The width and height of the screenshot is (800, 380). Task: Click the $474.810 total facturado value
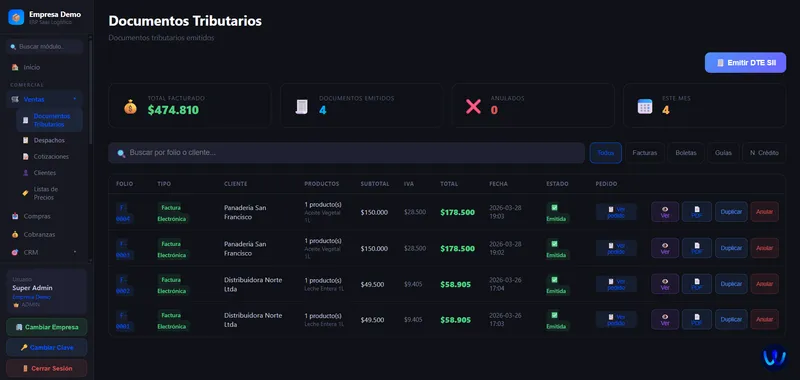tap(173, 110)
